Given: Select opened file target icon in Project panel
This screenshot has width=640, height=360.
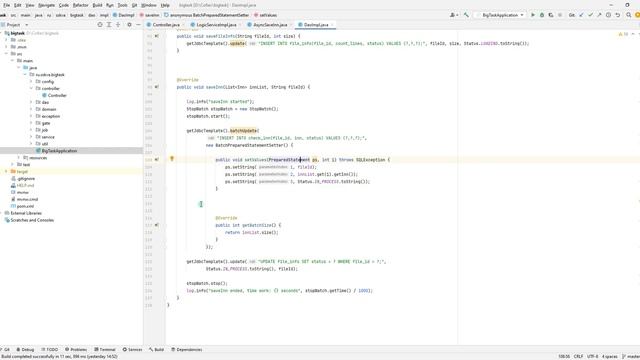Looking at the screenshot, I should 100,25.
